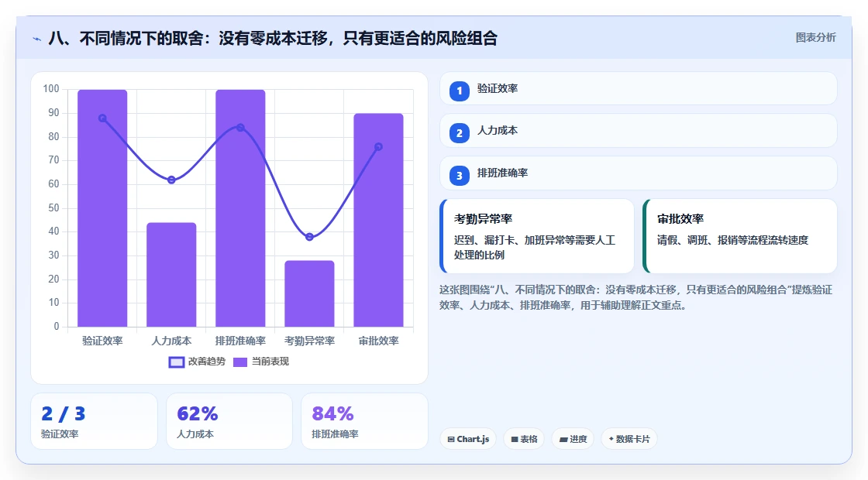The width and height of the screenshot is (868, 480).
Task: Click the 验证效率 bar in the chart
Action: coord(102,208)
